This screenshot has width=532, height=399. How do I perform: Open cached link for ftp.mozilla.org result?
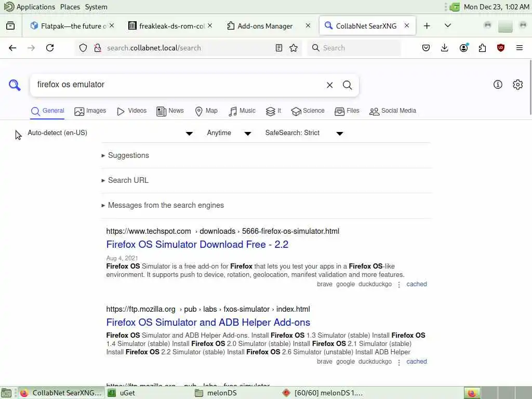[x=416, y=362]
